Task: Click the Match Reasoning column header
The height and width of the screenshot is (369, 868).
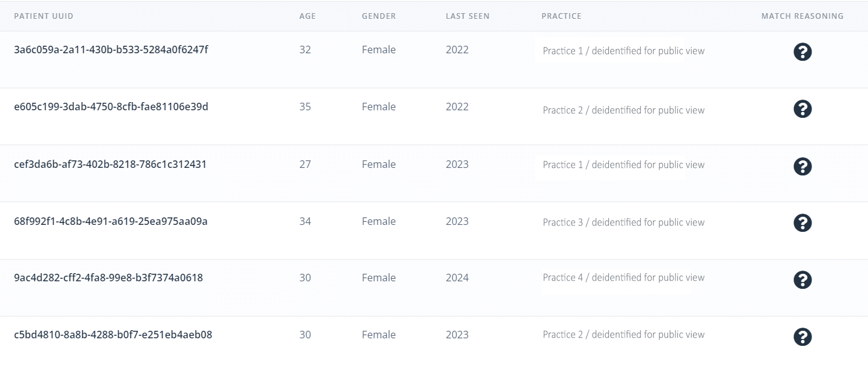Action: click(802, 16)
